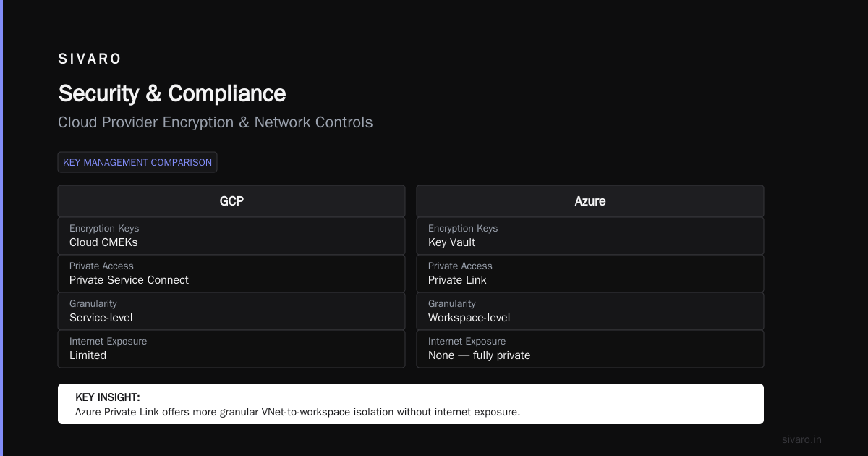Click the Cloud CMEKs value
868x456 pixels.
click(x=103, y=242)
